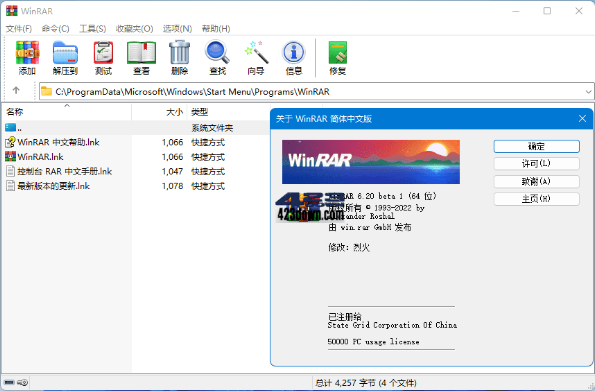Close the 关于 WinRAR dialog
Viewport: 595px width, 391px height.
582,119
